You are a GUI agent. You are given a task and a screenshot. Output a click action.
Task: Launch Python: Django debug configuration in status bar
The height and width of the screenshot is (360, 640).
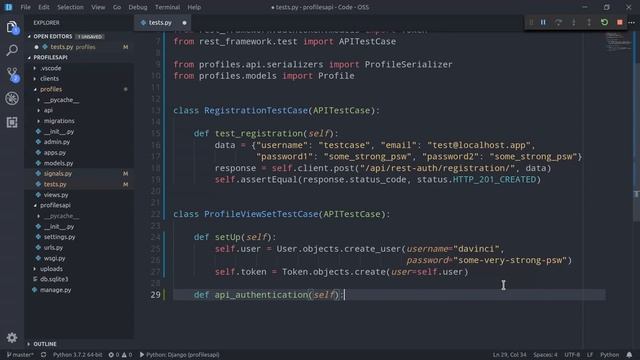[180, 355]
